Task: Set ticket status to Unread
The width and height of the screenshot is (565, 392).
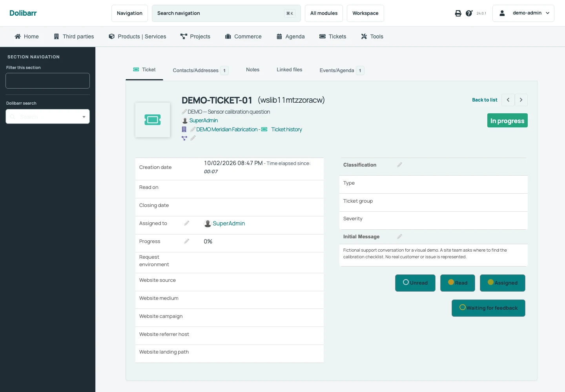Action: 415,283
